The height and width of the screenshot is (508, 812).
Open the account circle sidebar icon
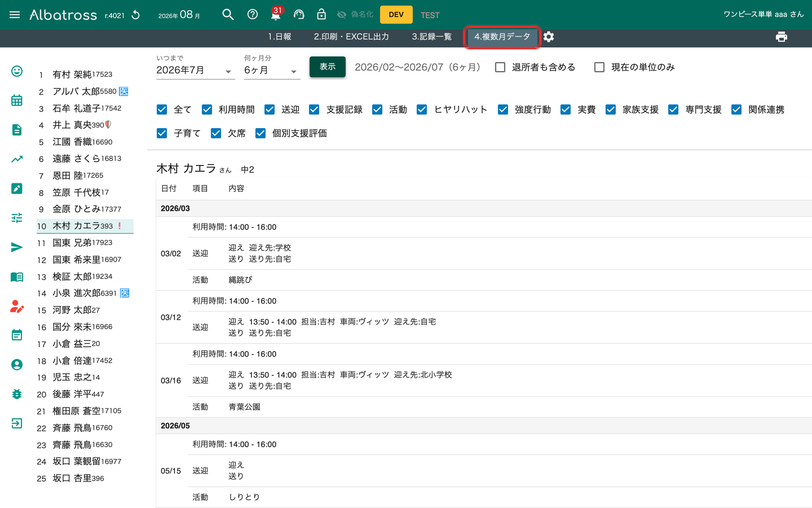point(17,365)
